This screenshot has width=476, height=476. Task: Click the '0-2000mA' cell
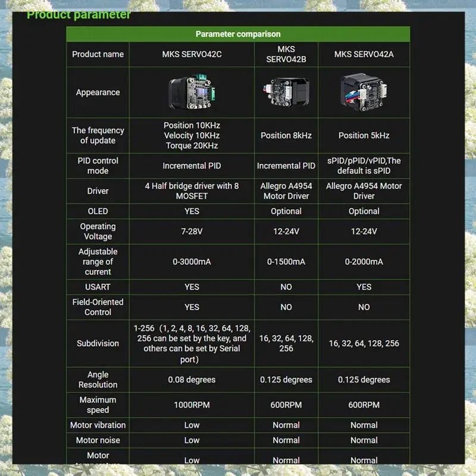pyautogui.click(x=364, y=262)
